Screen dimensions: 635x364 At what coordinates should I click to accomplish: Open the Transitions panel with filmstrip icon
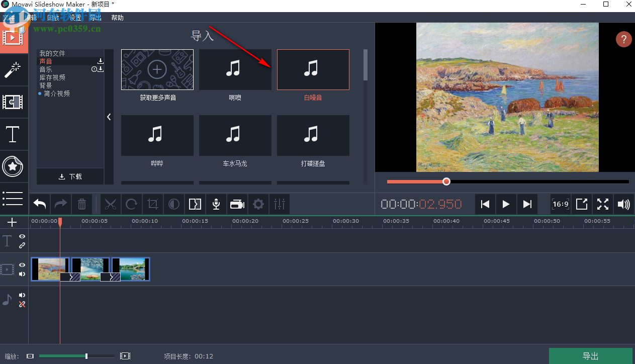[14, 102]
